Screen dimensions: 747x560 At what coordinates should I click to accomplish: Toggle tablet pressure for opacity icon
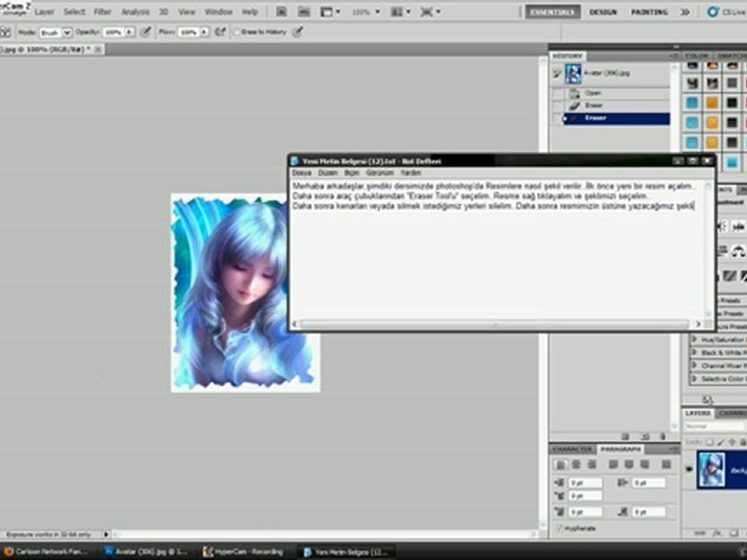146,32
